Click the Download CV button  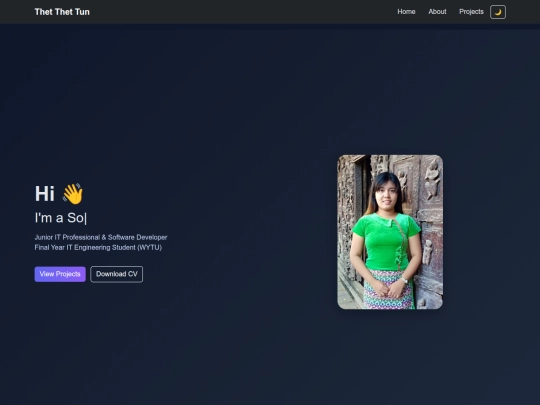pos(116,274)
